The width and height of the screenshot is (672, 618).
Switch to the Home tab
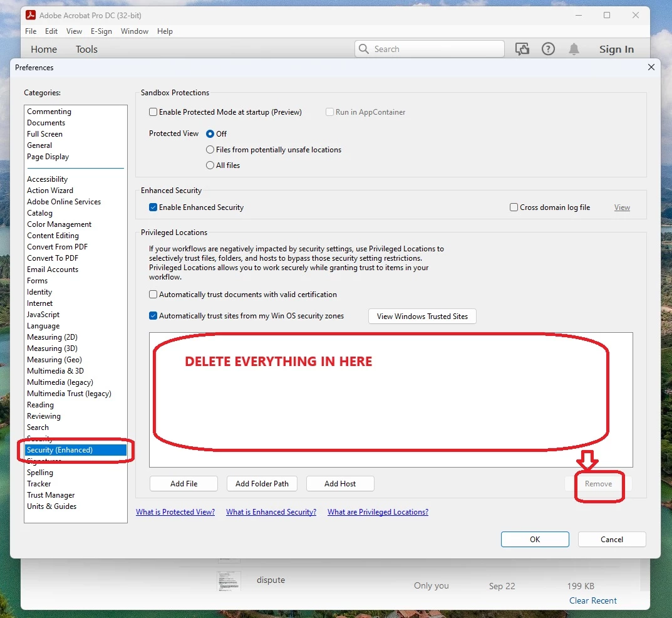[44, 50]
